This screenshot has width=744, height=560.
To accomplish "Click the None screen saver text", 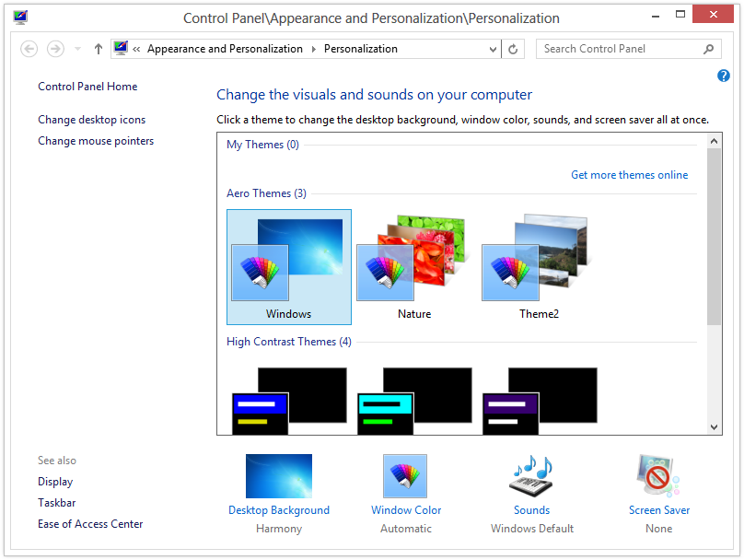I will [x=658, y=529].
